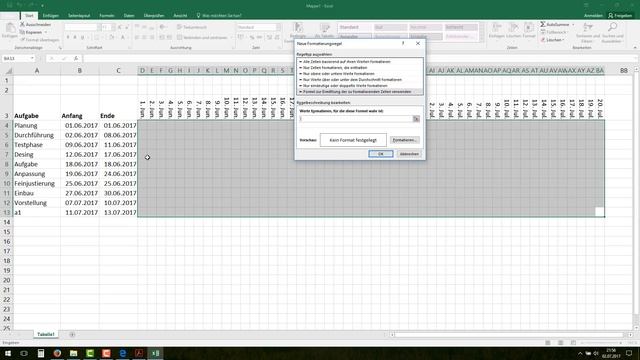Click the Zellen Einfügen icon
The width and height of the screenshot is (640, 360).
[x=497, y=28]
